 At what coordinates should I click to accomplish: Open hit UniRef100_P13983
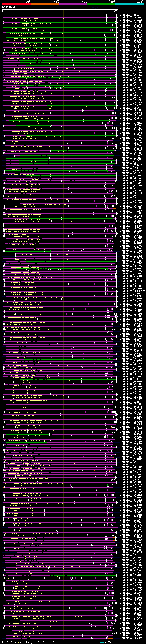[131, 213]
